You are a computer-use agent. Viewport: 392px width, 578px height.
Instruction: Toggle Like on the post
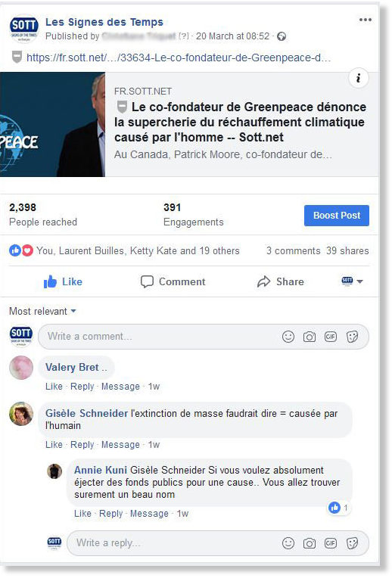63,281
